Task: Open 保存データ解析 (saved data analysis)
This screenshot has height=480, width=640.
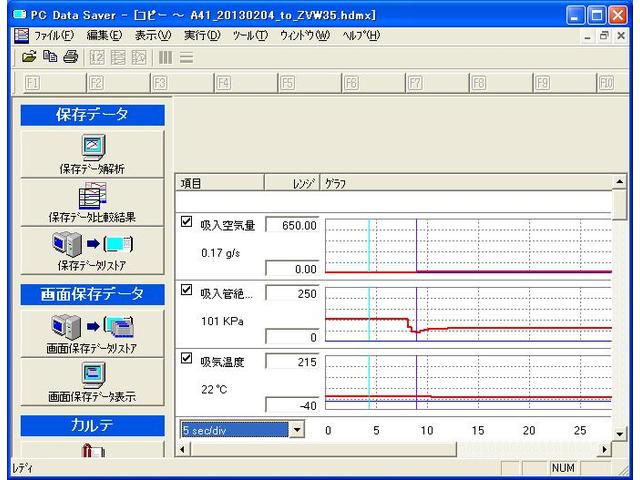Action: (91, 153)
